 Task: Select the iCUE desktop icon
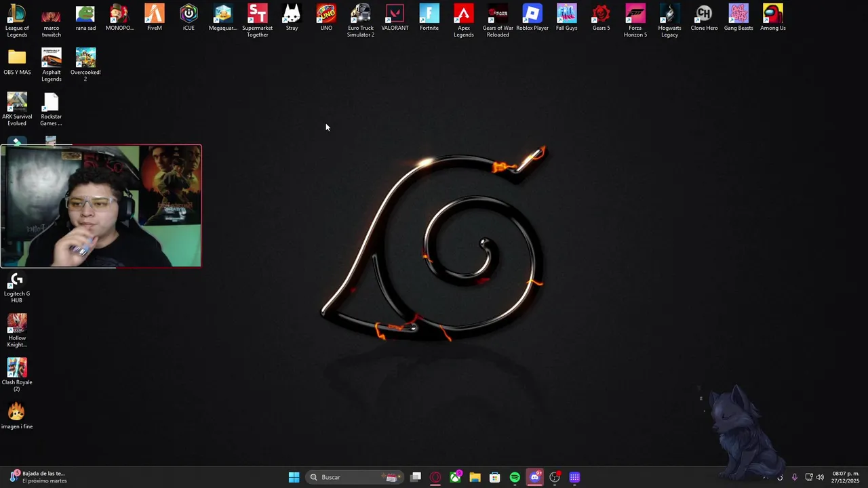189,18
